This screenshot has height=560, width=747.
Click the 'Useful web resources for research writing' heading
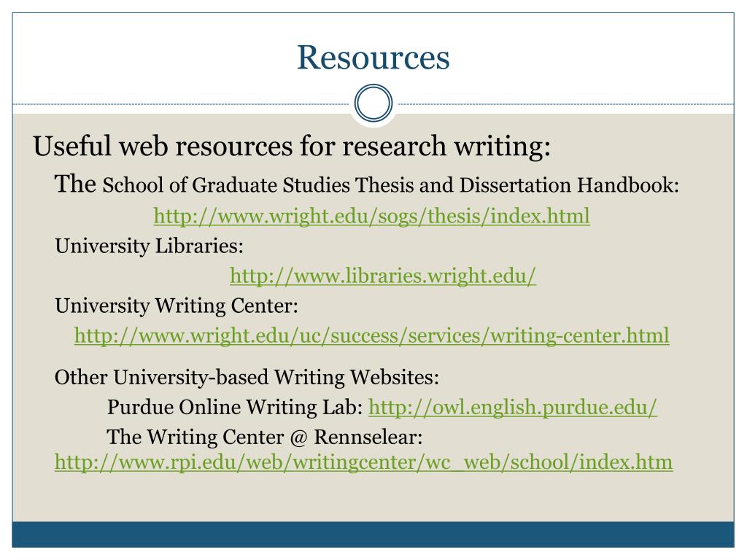click(x=292, y=146)
